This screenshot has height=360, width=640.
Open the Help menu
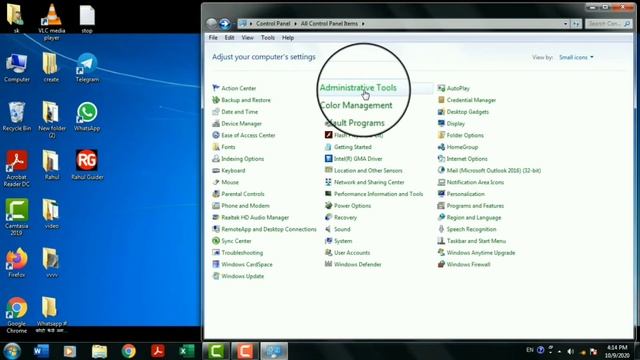pos(288,38)
